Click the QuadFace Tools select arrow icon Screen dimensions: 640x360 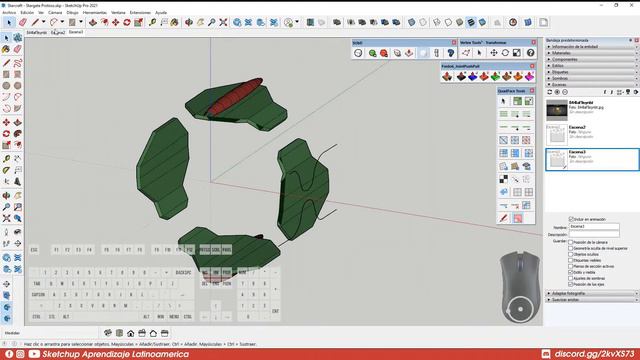[x=503, y=101]
